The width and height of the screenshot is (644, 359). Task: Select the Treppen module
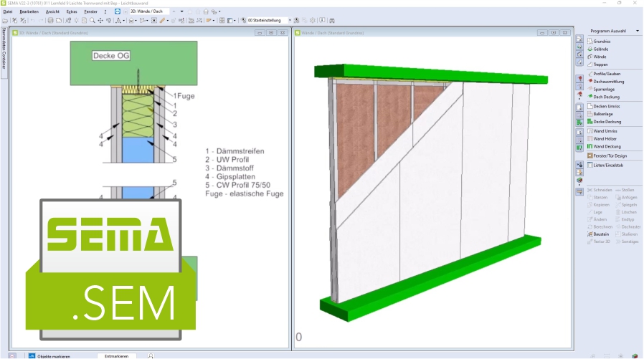pyautogui.click(x=600, y=64)
